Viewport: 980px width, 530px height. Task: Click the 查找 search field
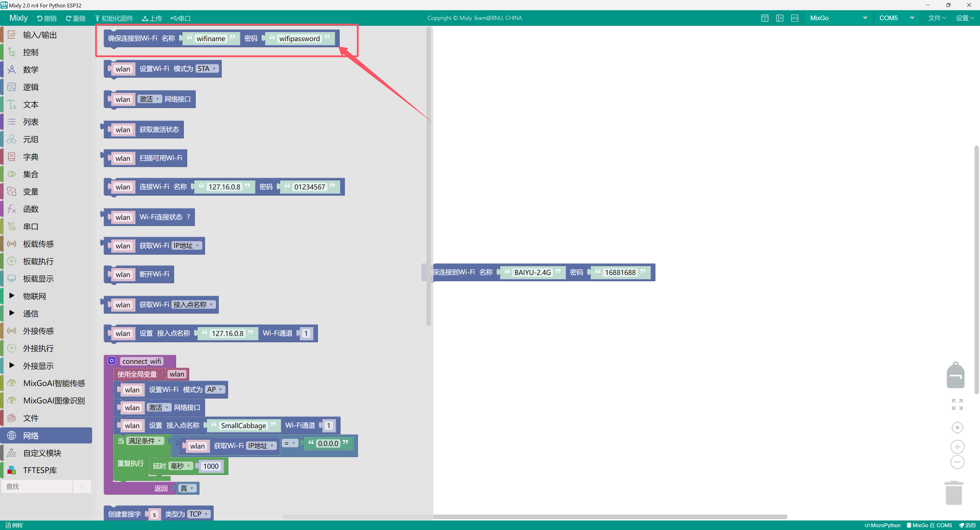click(37, 486)
